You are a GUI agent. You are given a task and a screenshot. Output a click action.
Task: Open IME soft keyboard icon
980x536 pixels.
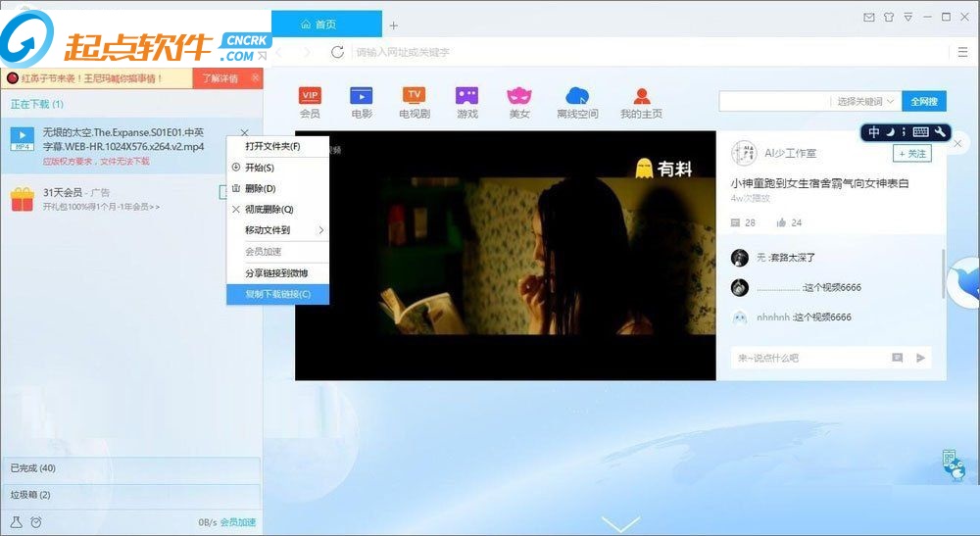[x=920, y=132]
